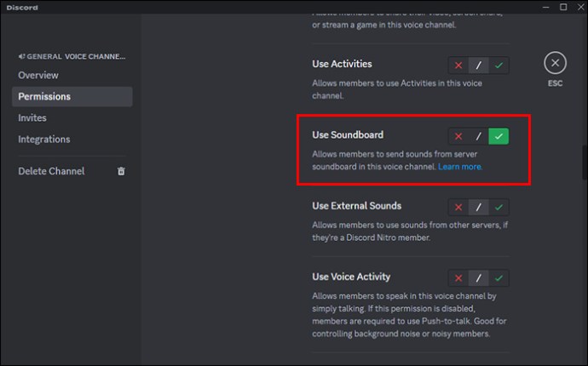Click the trash icon beside Delete Channel

(x=121, y=171)
